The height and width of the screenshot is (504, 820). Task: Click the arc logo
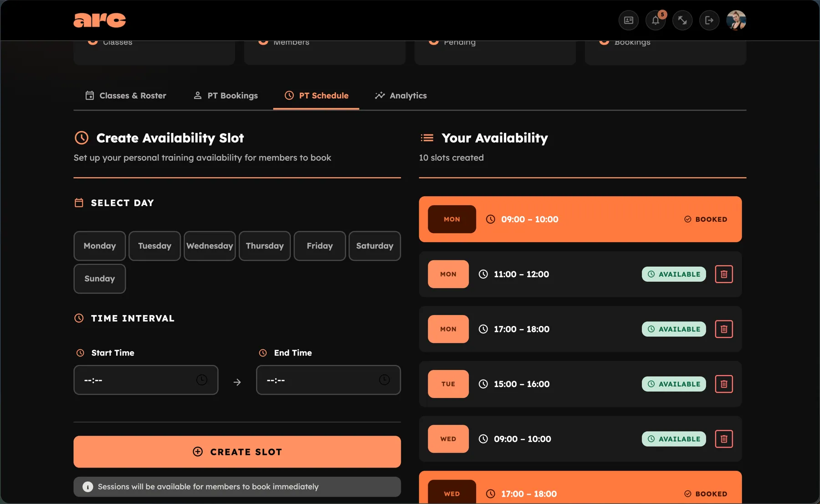point(99,20)
